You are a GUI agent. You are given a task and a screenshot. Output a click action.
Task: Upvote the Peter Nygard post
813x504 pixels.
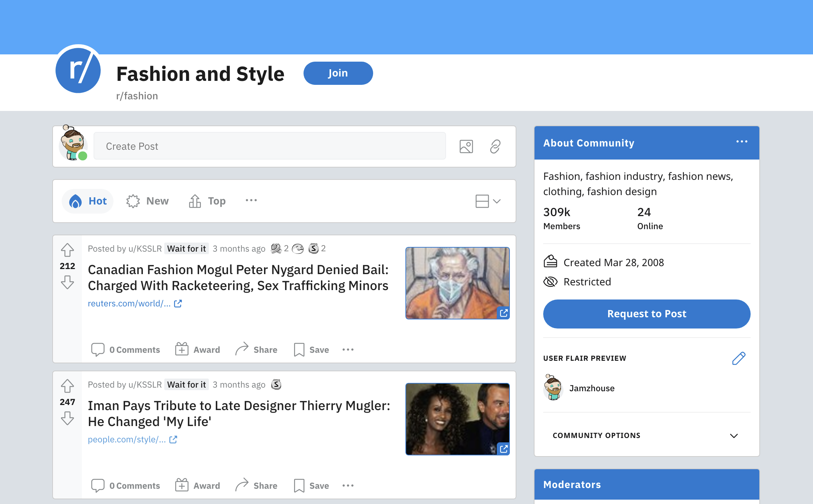67,250
